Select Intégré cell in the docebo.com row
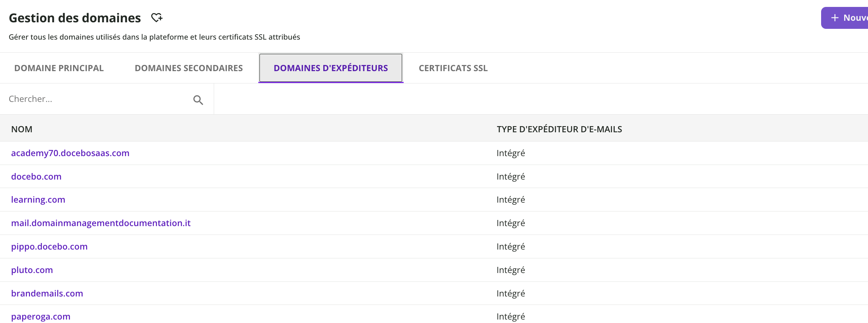868x323 pixels. click(511, 176)
